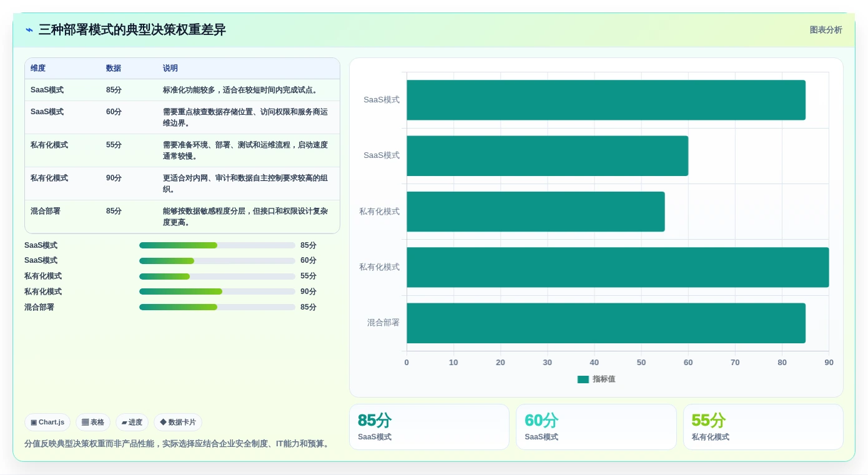This screenshot has width=868, height=475.
Task: Click the footer note starting with 分值反映典型决策权重
Action: (x=178, y=444)
